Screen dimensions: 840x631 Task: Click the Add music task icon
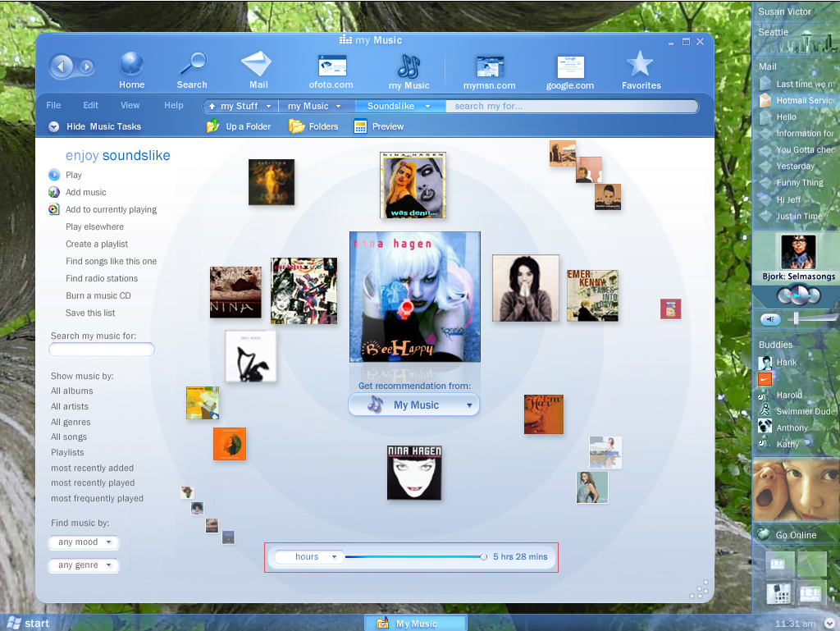tap(54, 192)
